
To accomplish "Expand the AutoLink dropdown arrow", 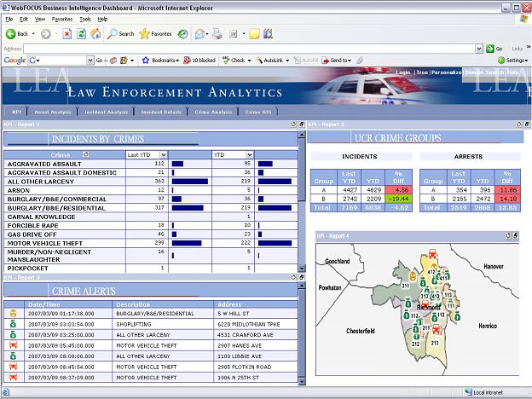I will [x=287, y=61].
